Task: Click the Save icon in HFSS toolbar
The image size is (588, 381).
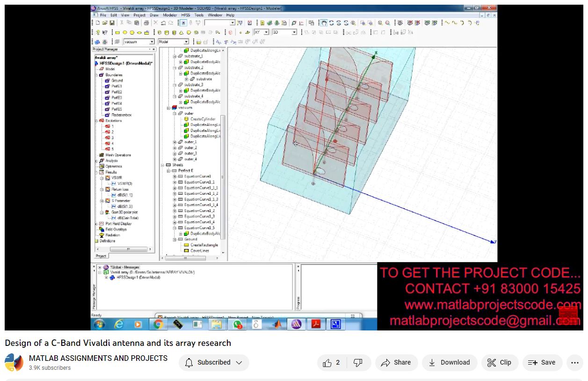Action: [x=112, y=22]
